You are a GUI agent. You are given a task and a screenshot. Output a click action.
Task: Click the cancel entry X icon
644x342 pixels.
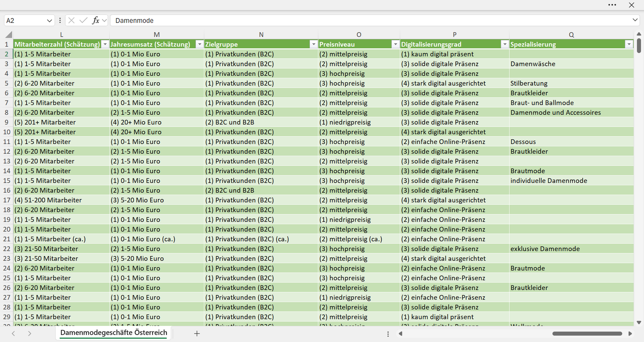pos(72,20)
